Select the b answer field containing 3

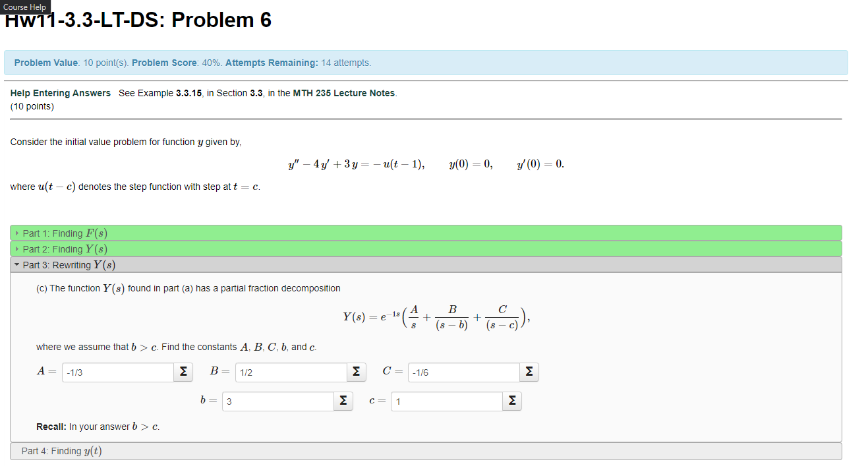[x=277, y=401]
